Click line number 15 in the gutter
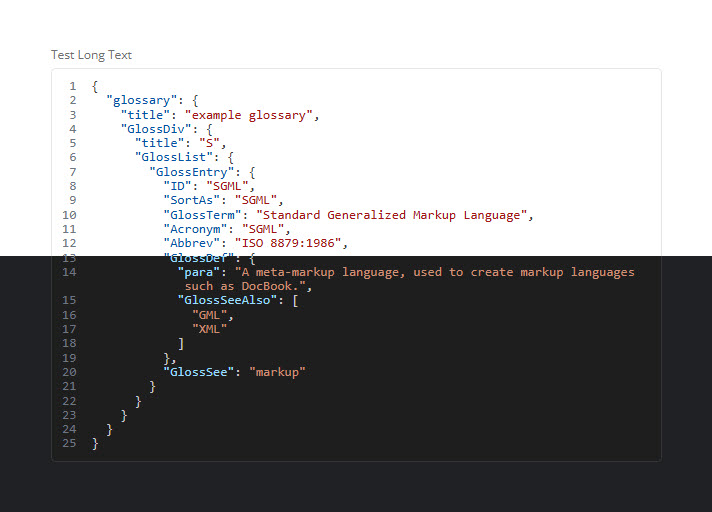Viewport: 712px width, 512px height. click(x=69, y=300)
